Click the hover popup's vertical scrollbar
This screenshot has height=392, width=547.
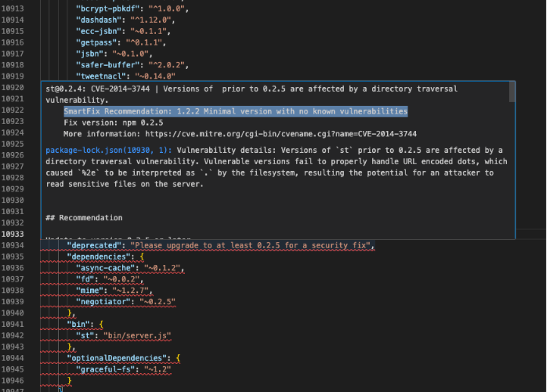pyautogui.click(x=512, y=92)
